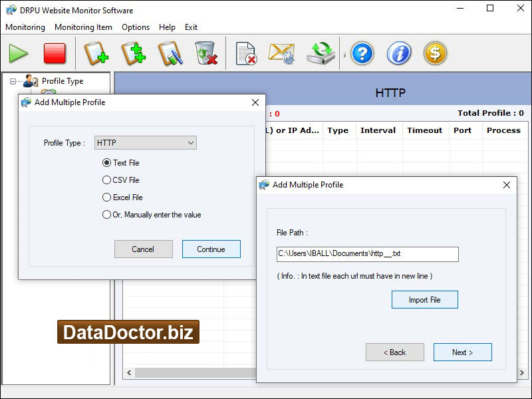532x399 pixels.
Task: Click the Type column header
Action: point(338,130)
